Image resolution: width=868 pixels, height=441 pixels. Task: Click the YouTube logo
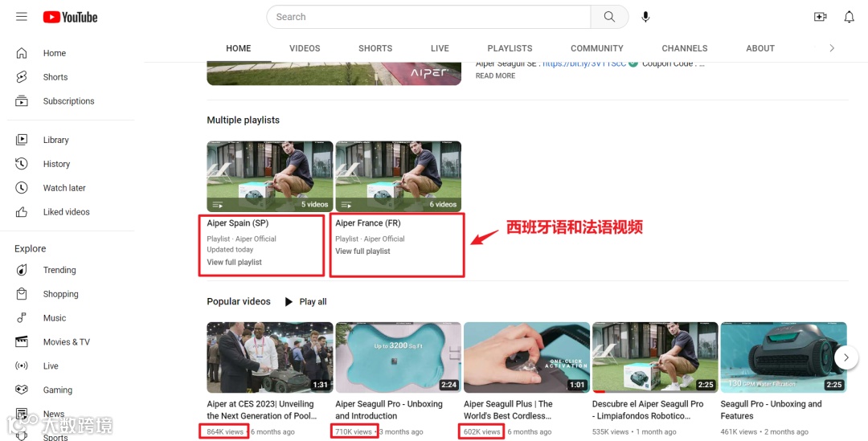70,17
